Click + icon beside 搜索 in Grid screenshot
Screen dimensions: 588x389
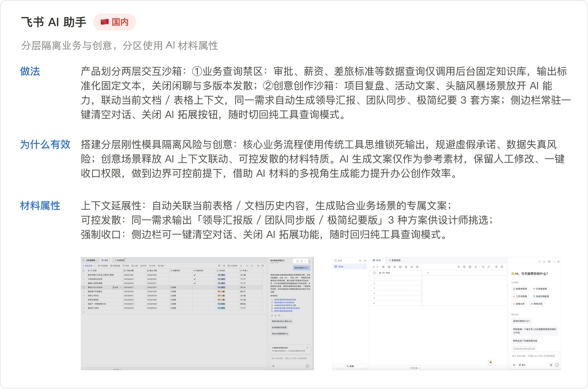pos(360,260)
